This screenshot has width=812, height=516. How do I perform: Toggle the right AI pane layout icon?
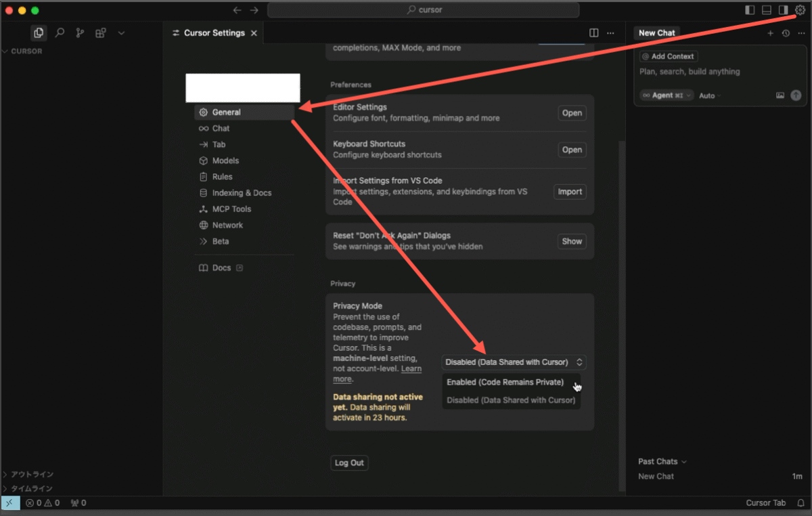click(783, 10)
